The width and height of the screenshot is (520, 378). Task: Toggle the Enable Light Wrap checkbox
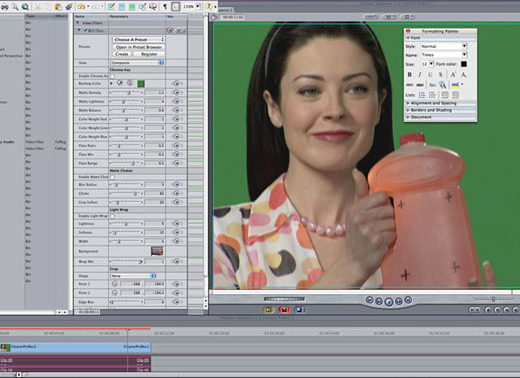[112, 216]
